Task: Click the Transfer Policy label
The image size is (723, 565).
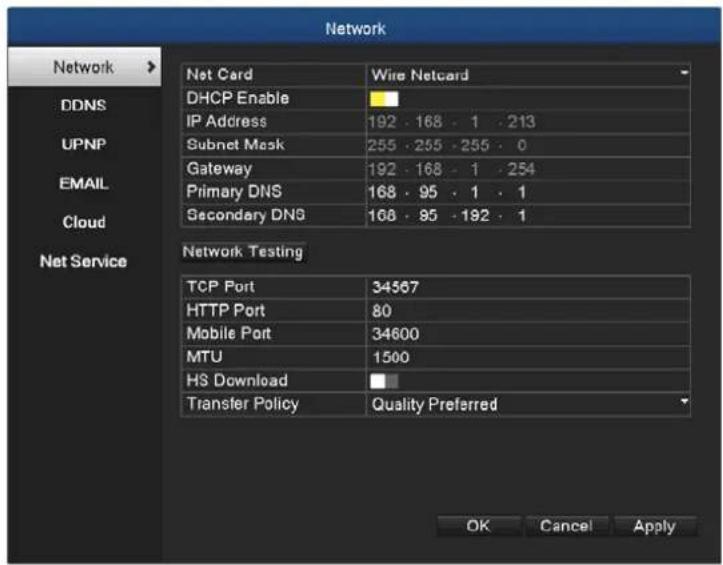Action: [x=243, y=404]
